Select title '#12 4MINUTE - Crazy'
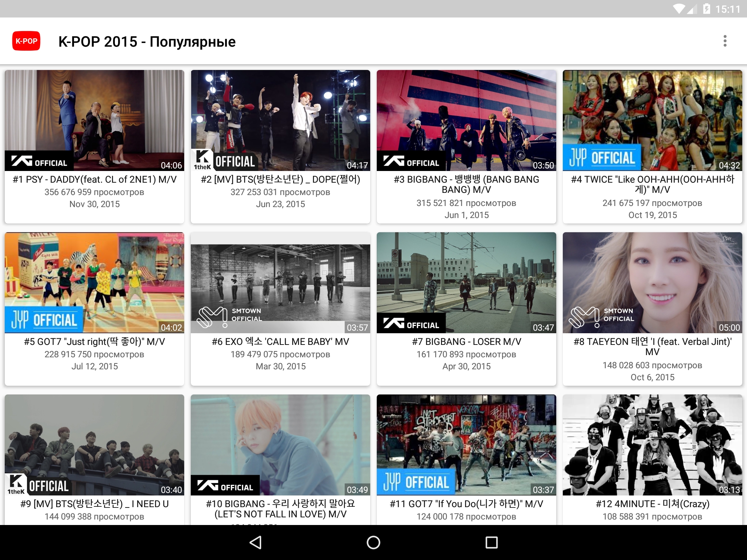Screen dimensions: 747x560 click(x=653, y=504)
